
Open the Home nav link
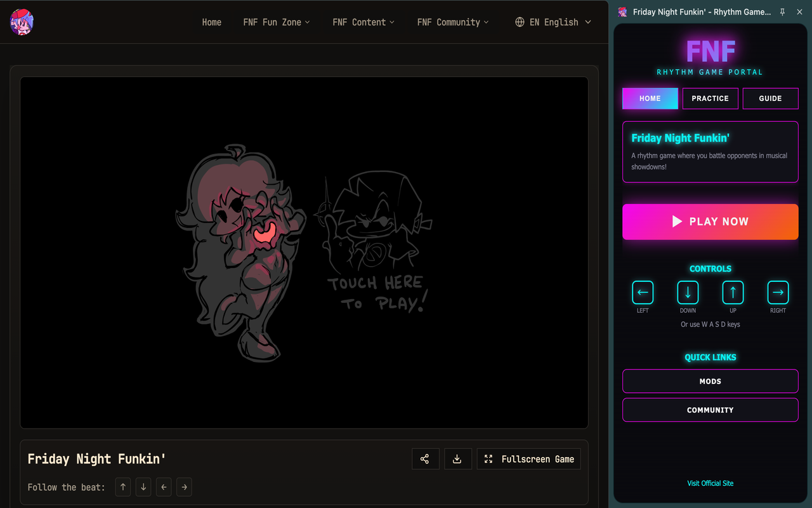click(x=212, y=22)
